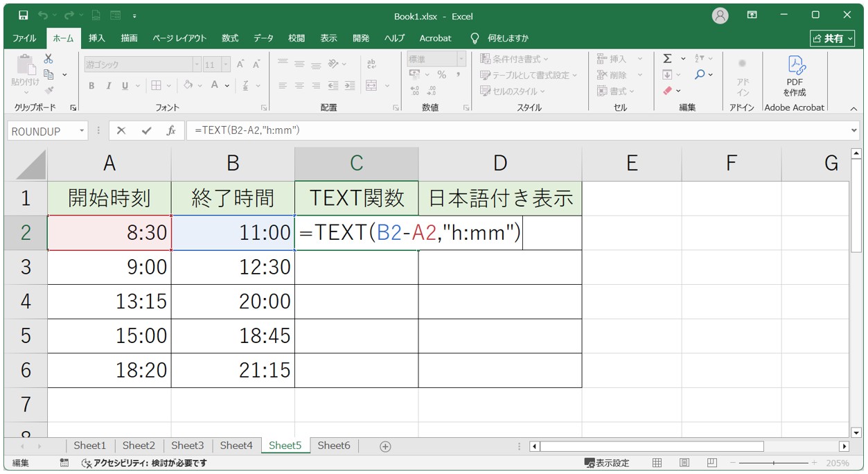Open the Name Box dropdown arrow
This screenshot has height=474, width=868.
pyautogui.click(x=82, y=130)
